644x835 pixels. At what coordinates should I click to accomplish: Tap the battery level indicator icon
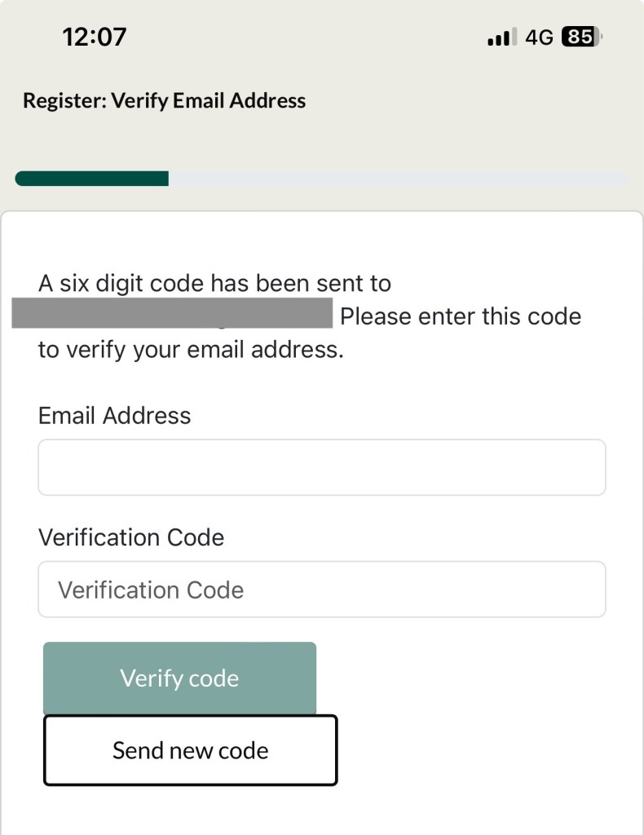point(581,38)
